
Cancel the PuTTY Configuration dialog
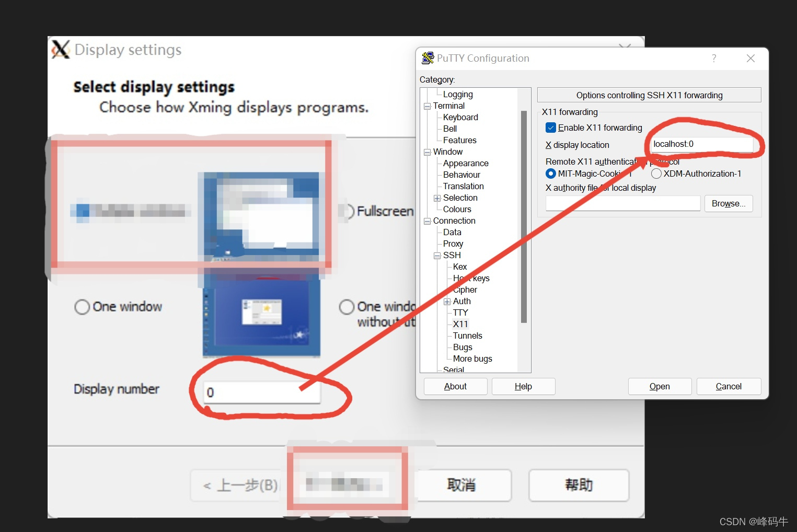point(729,387)
